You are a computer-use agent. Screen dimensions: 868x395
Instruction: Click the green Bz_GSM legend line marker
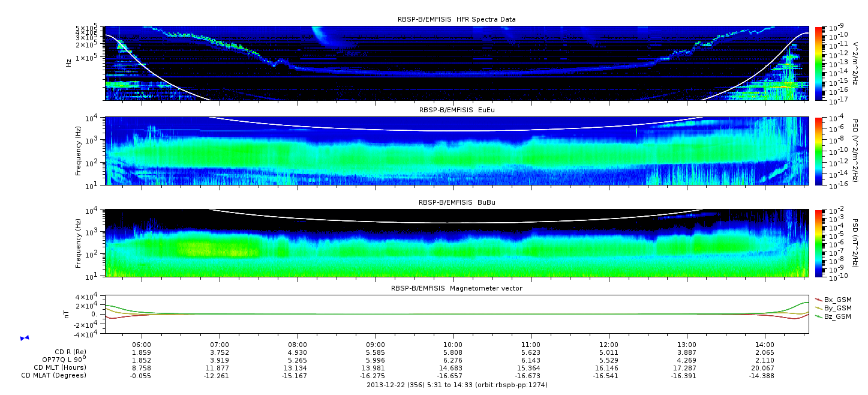818,316
